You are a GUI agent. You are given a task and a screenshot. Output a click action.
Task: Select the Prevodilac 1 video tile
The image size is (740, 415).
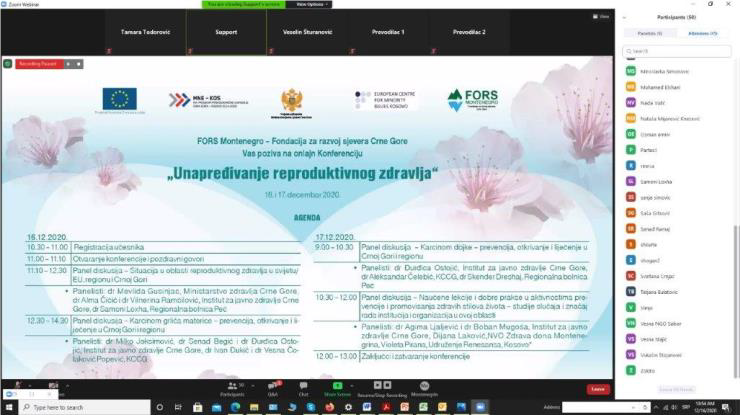388,32
